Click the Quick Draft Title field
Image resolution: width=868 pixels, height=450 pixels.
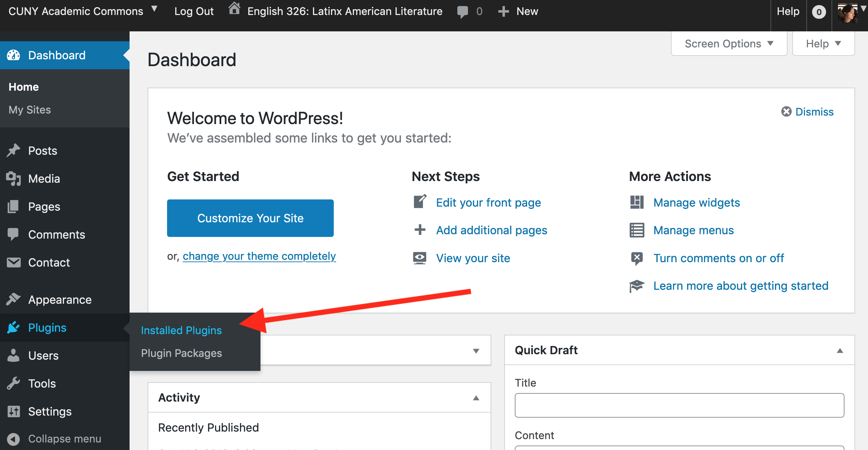(679, 405)
